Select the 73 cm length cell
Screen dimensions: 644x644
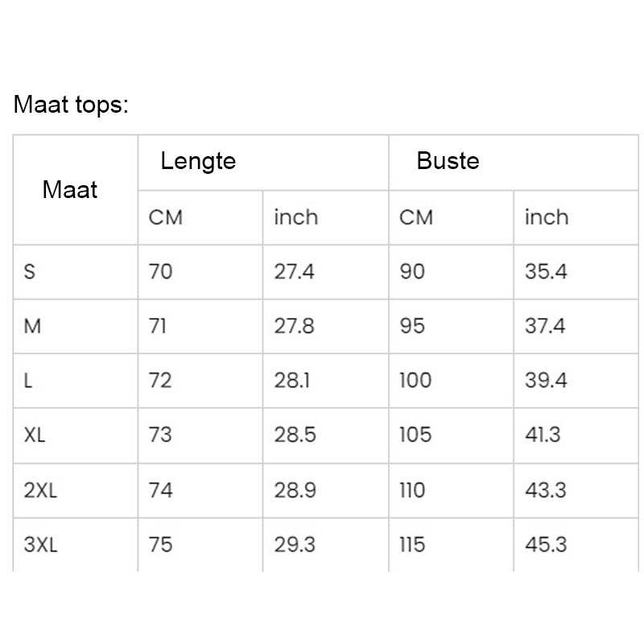click(x=160, y=436)
